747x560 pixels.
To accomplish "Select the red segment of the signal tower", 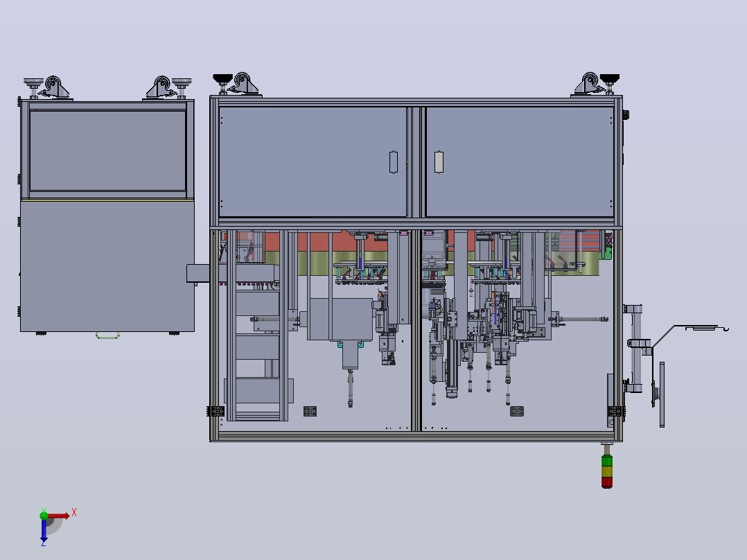I will click(x=607, y=482).
